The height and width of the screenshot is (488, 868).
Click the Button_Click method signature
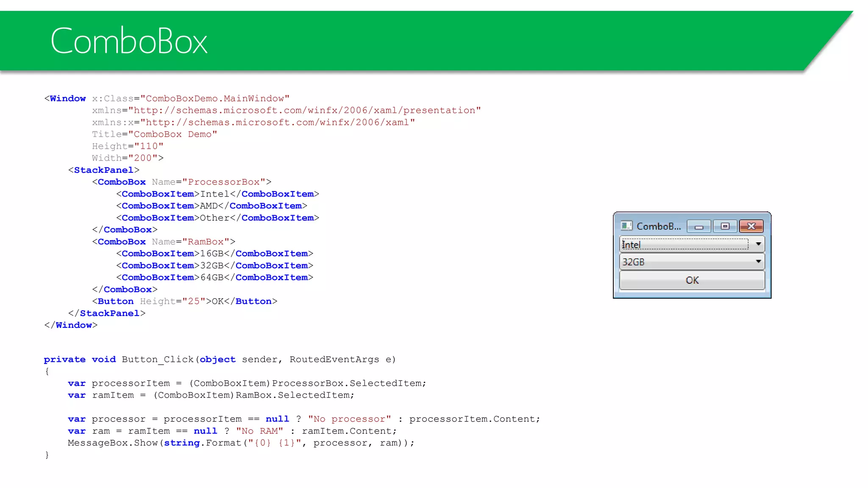click(x=220, y=359)
